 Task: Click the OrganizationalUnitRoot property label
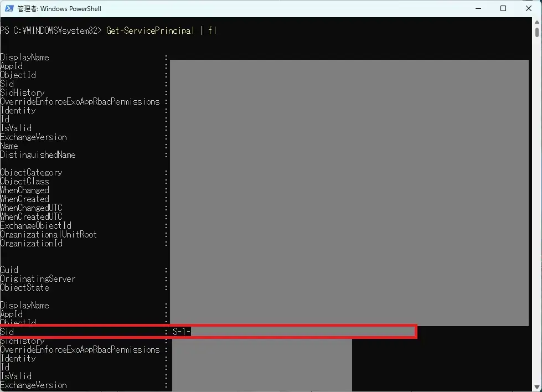49,235
